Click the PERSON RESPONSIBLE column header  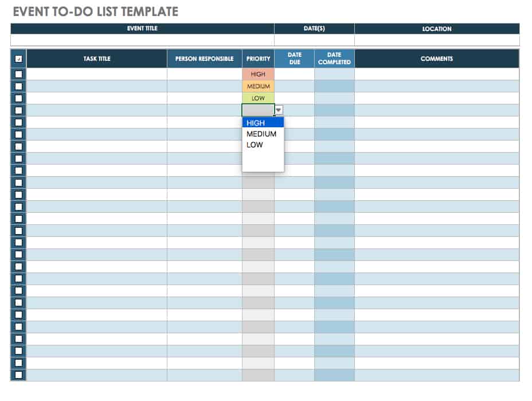[x=205, y=59]
